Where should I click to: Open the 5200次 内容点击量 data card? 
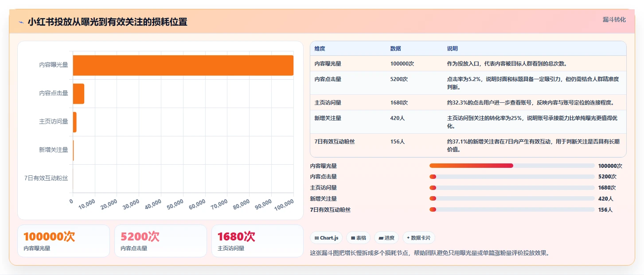tap(160, 241)
